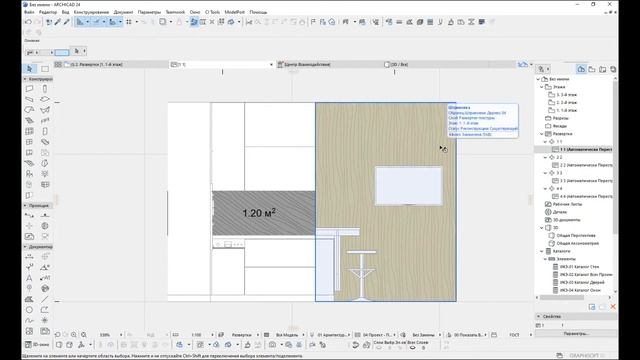
Task: Collapse the Документирование toolbox section
Action: [x=25, y=247]
